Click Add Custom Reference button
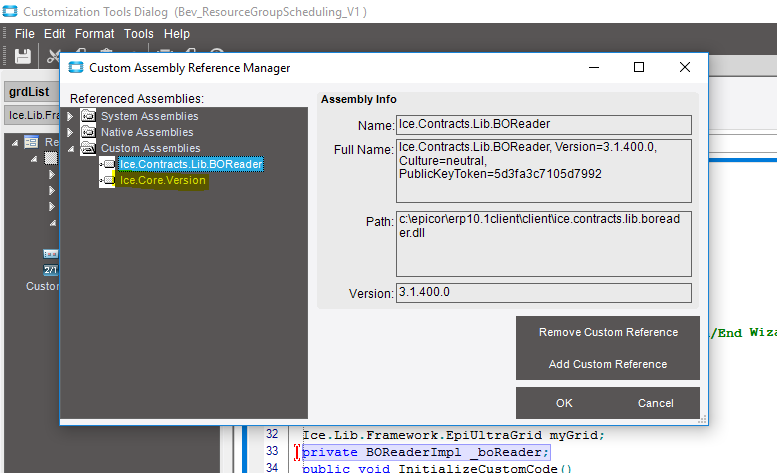The image size is (777, 473). (608, 364)
